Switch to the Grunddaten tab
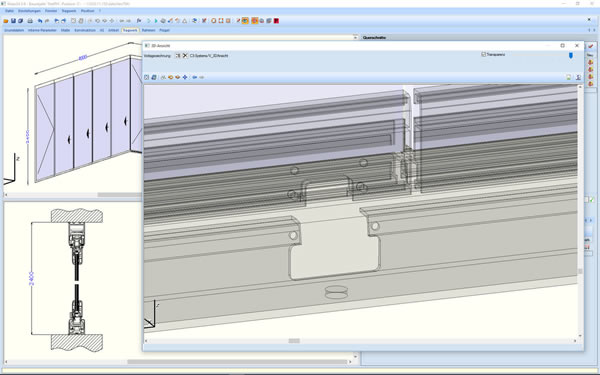Viewport: 600px width, 375px height. (x=14, y=30)
